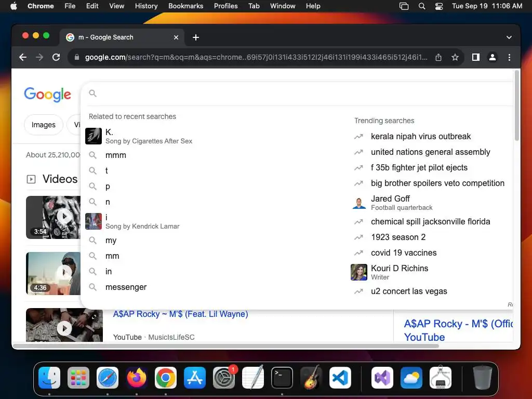
Task: Go back using the browser back arrow
Action: (x=23, y=57)
